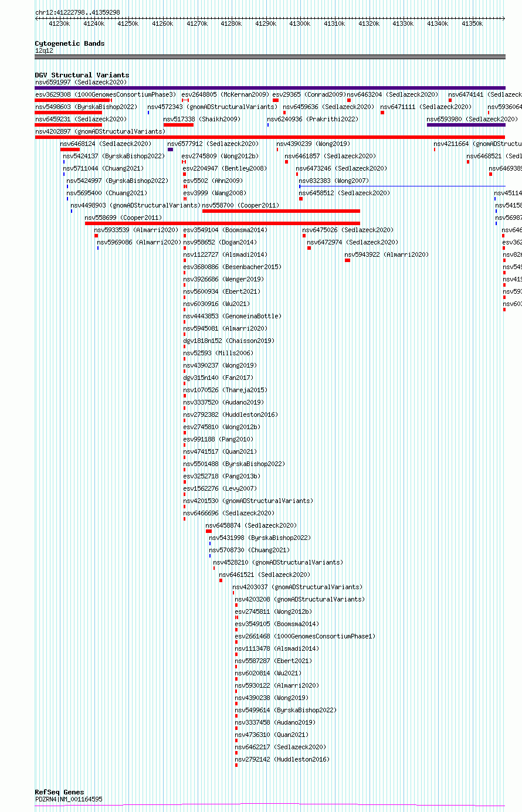Screen dimensions: 522x812
Task: Select esv1562276 (Levy2007) label
Action: coord(220,488)
